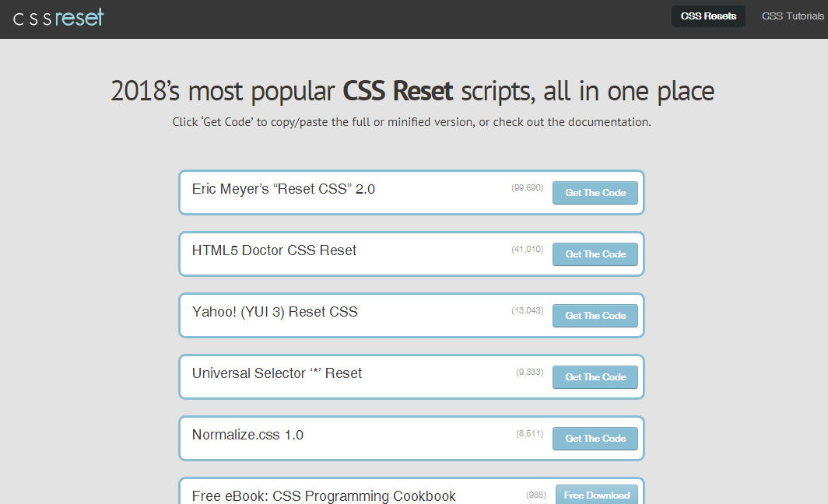Get the code for Normalize.css 1.0
This screenshot has width=828, height=504.
pyautogui.click(x=595, y=439)
